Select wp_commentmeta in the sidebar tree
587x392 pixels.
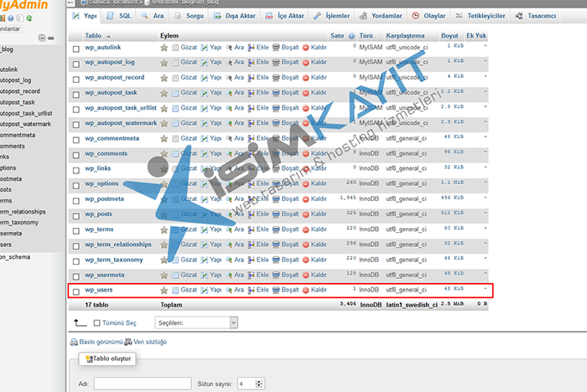coord(18,135)
